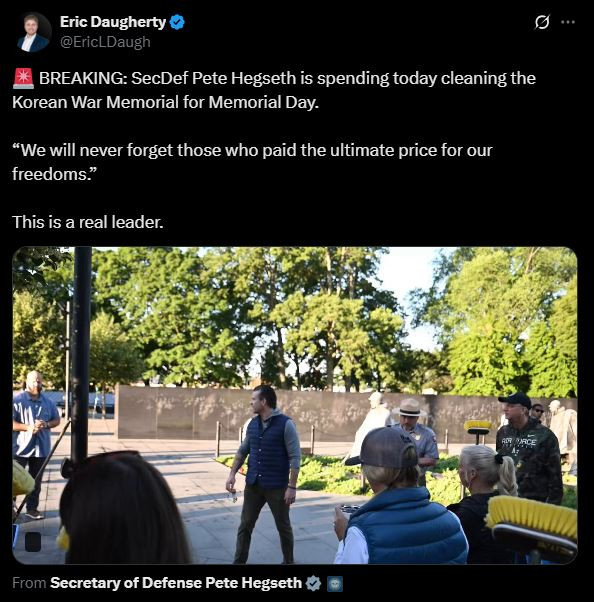
Task: Click the red siren emoji
Action: 23,78
